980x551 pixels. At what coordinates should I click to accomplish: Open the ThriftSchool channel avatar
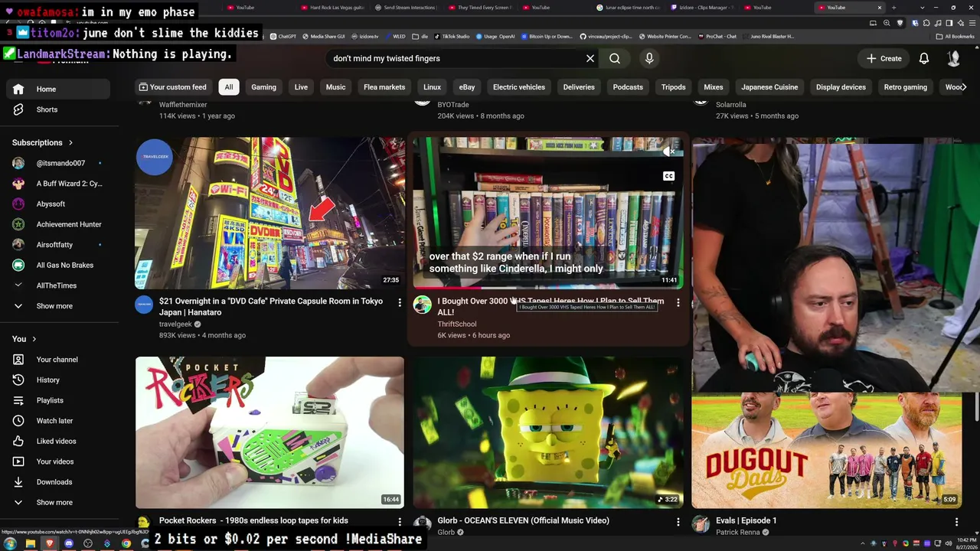[423, 305]
